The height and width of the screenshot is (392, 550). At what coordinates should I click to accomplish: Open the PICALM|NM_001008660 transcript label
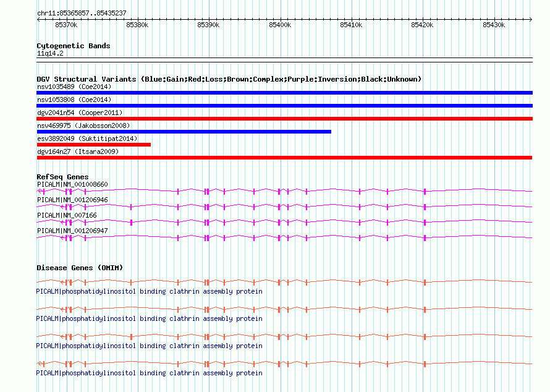72,184
